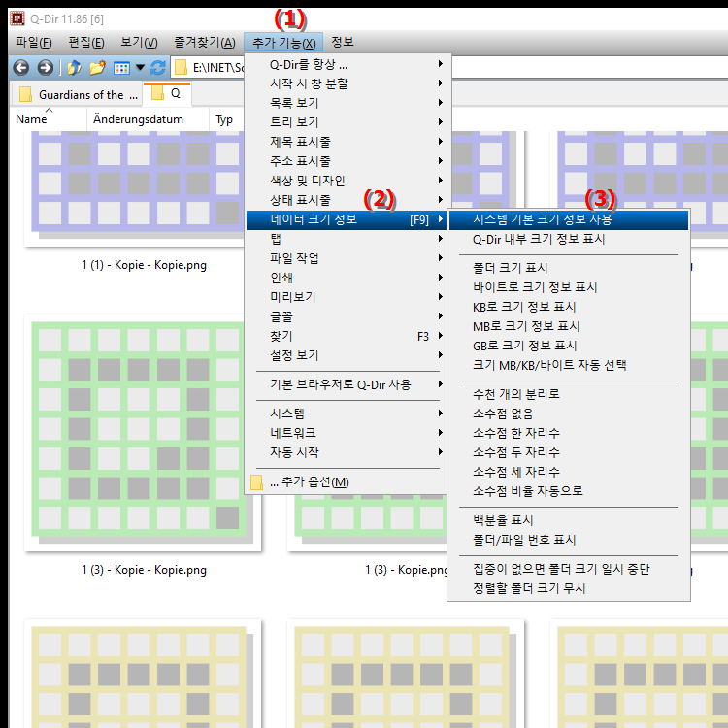Open the 시스템 submenu

pyautogui.click(x=347, y=414)
